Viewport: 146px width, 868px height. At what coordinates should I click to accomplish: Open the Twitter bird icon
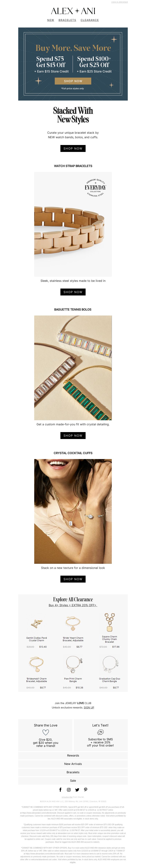[77, 789]
